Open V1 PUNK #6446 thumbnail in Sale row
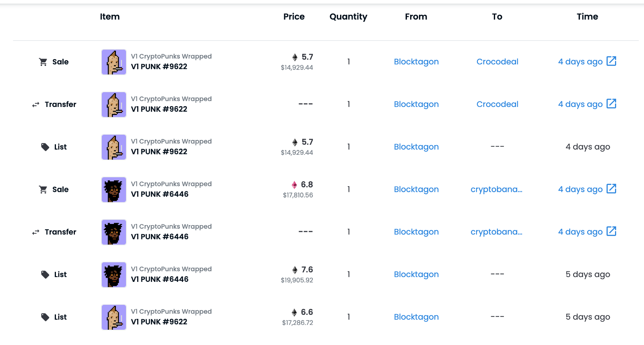 [x=114, y=189]
